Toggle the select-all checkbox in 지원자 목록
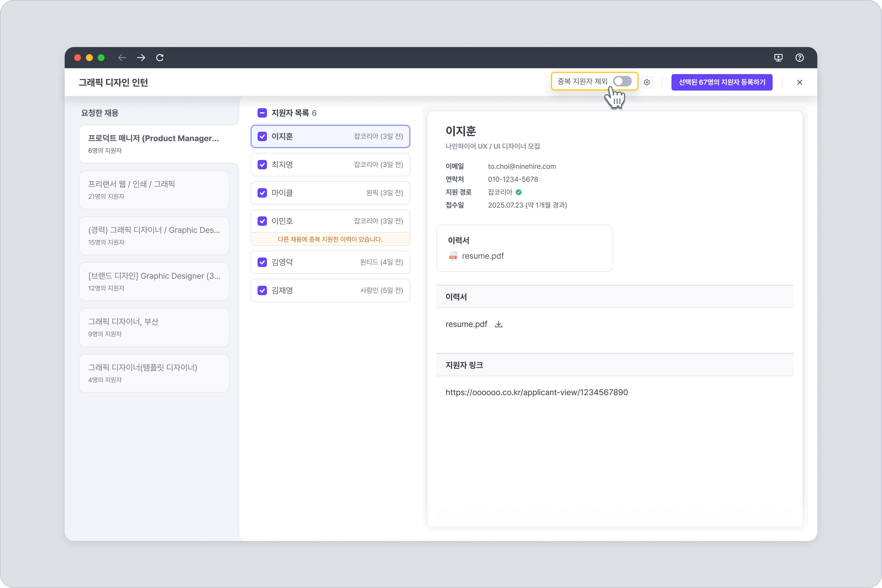 262,113
